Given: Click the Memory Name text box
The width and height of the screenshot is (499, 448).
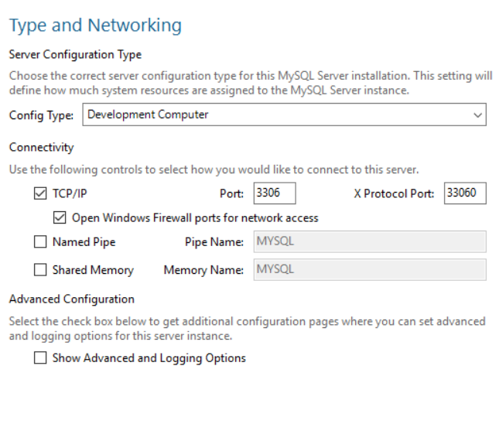Looking at the screenshot, I should [370, 270].
